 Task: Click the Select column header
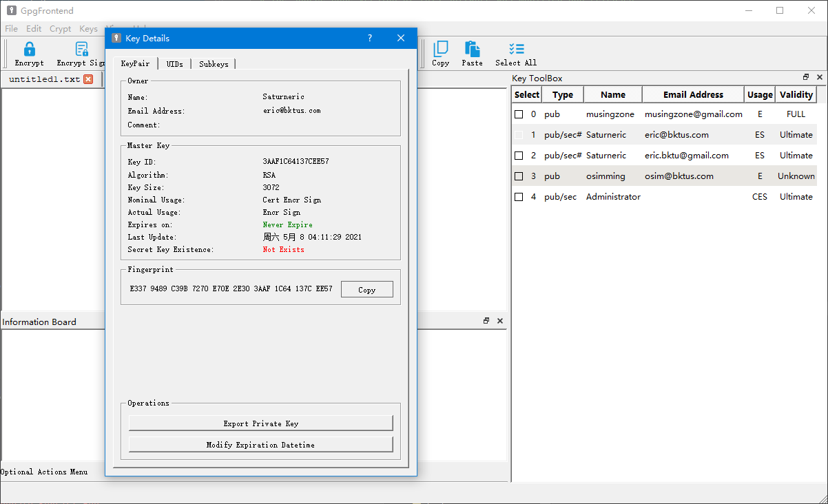click(x=527, y=94)
